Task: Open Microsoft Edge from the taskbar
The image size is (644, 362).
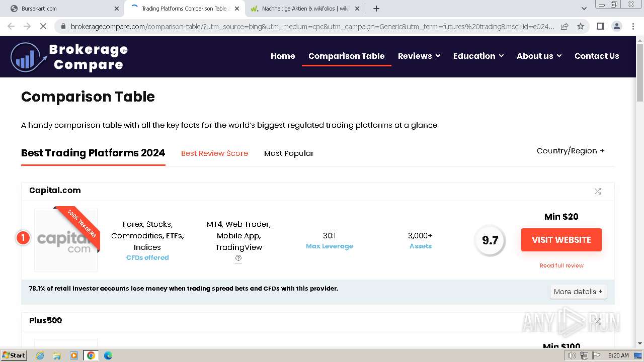Action: coord(108,355)
